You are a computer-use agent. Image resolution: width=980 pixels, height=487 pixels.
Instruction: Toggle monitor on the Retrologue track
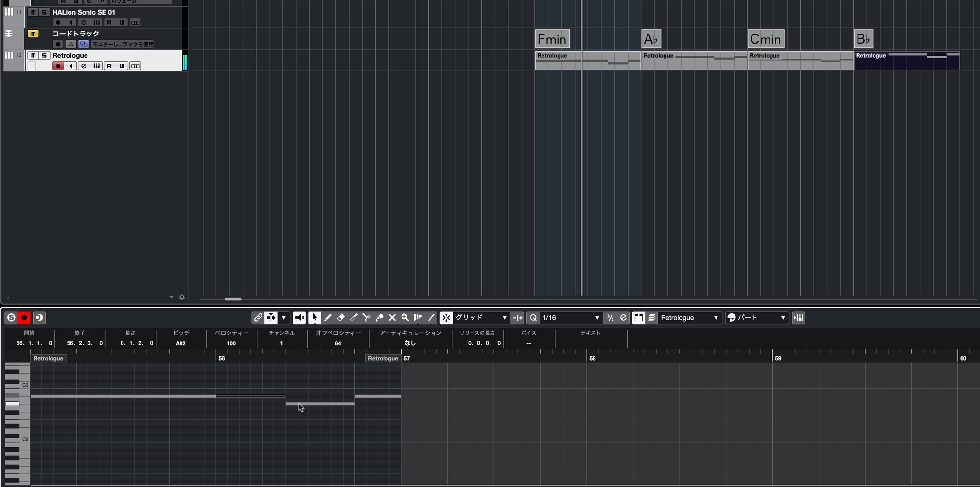tap(71, 66)
